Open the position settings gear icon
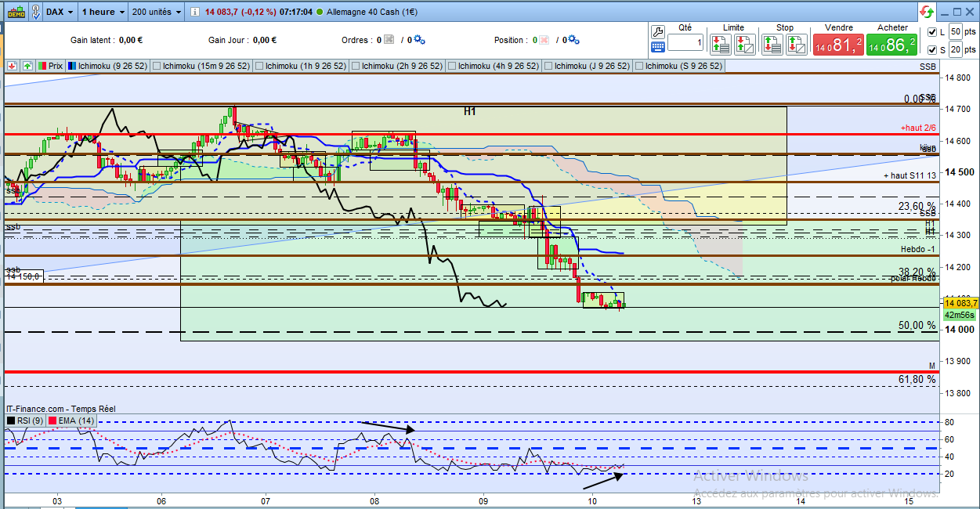Screen dimensions: 980x509 click(573, 40)
